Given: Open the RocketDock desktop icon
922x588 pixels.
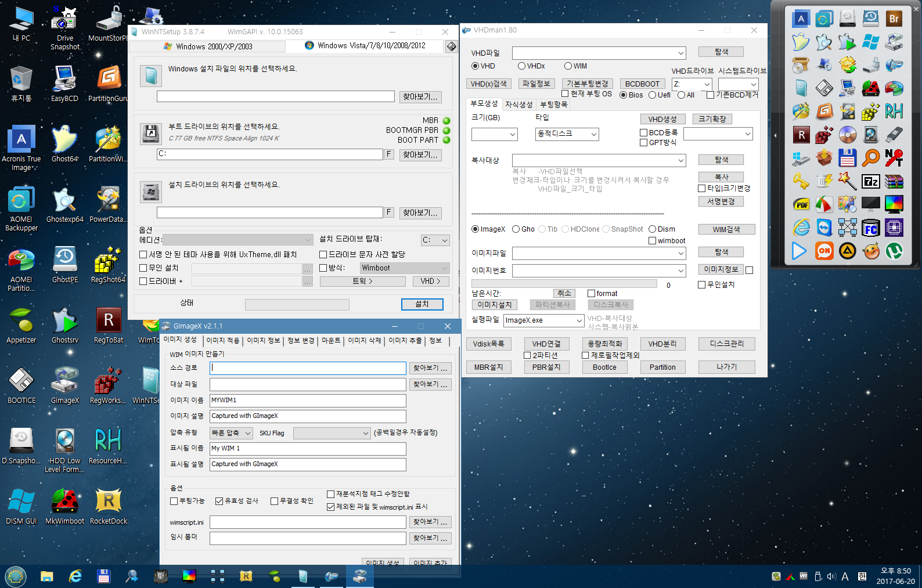Looking at the screenshot, I should (x=108, y=506).
